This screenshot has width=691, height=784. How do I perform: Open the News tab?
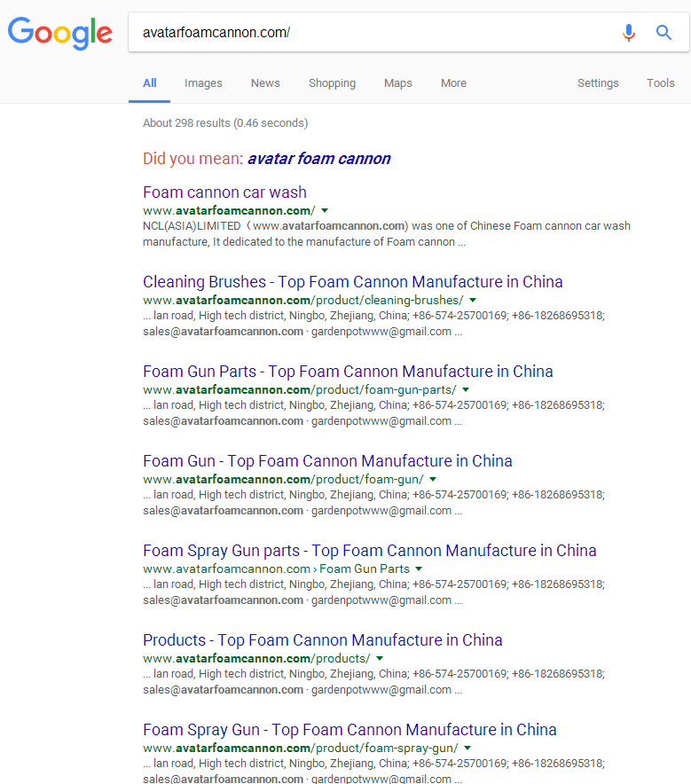pos(265,83)
